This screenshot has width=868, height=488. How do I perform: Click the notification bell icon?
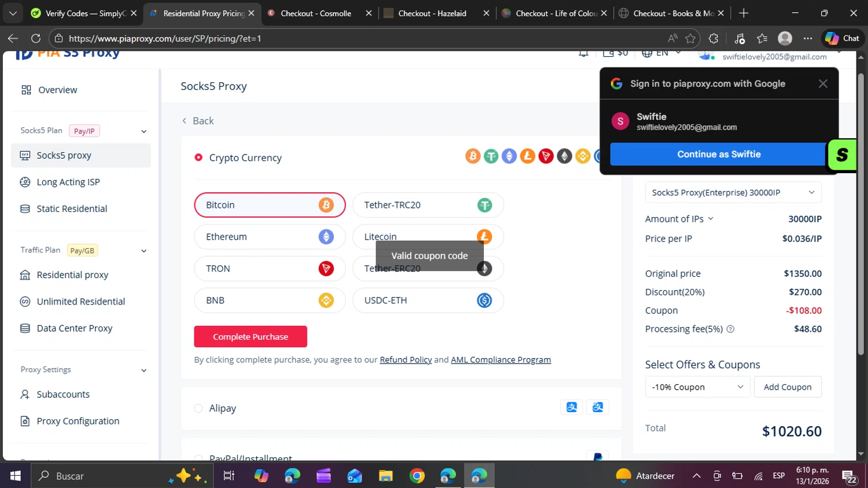coord(583,53)
